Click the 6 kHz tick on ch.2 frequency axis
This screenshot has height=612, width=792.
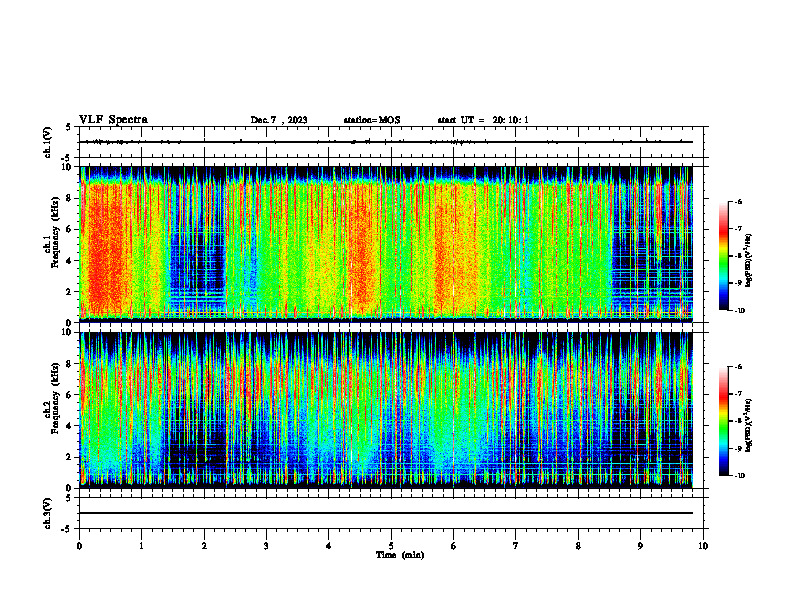[x=71, y=395]
